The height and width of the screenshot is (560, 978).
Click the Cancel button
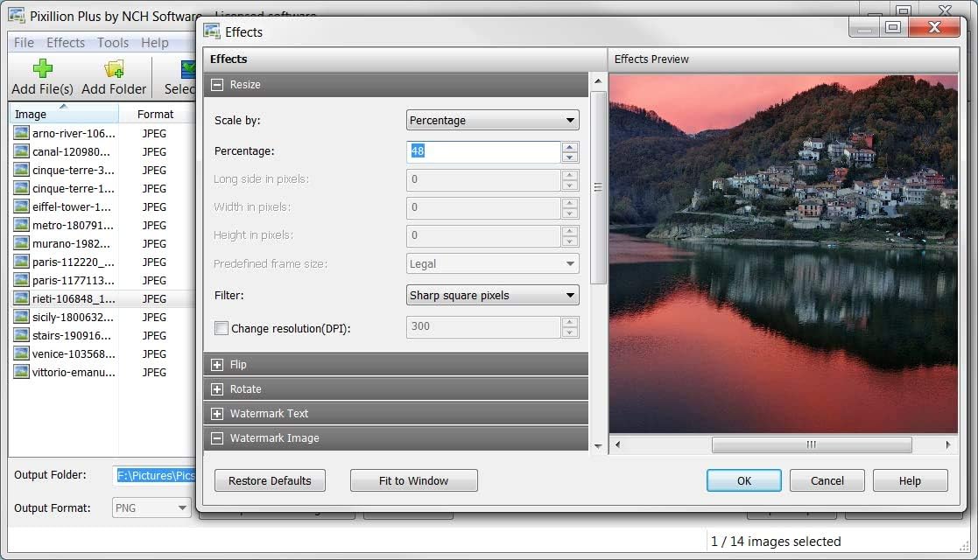click(827, 480)
